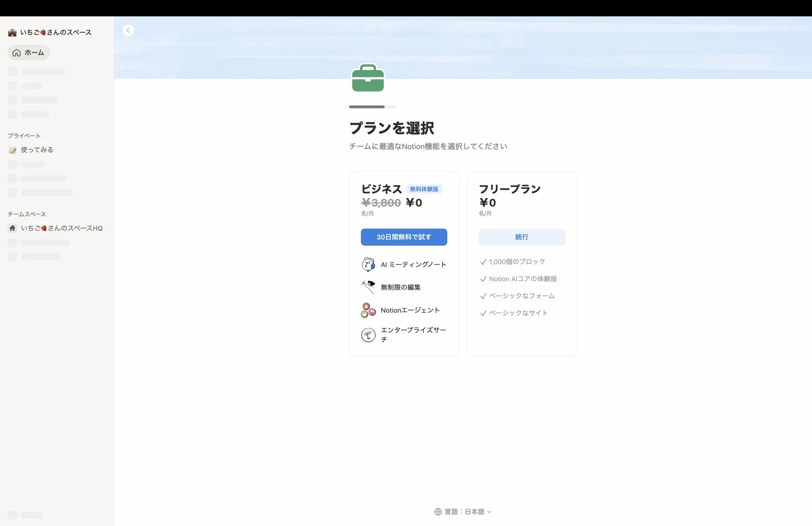
Task: Start the 30日間無料で試す trial
Action: pyautogui.click(x=404, y=237)
